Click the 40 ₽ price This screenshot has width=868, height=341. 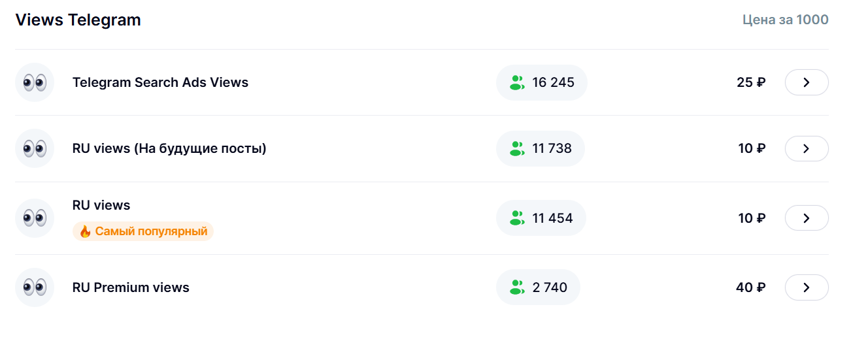pos(750,287)
